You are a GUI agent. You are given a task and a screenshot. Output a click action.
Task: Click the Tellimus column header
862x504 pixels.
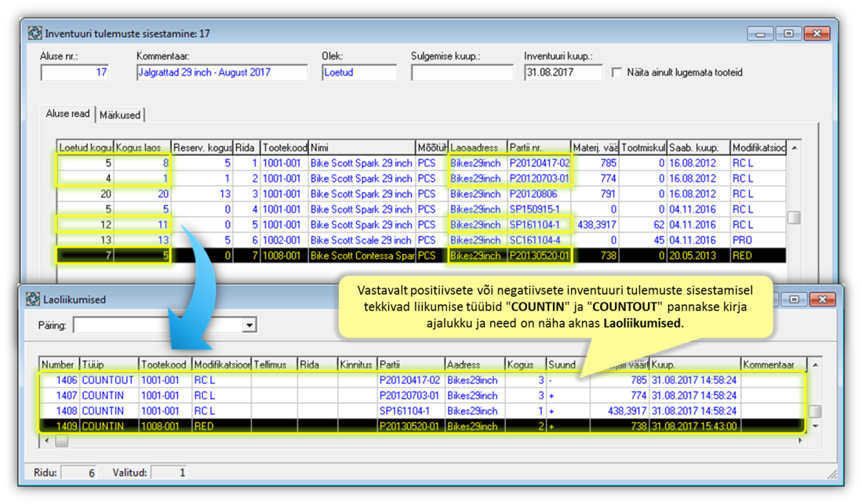[275, 364]
